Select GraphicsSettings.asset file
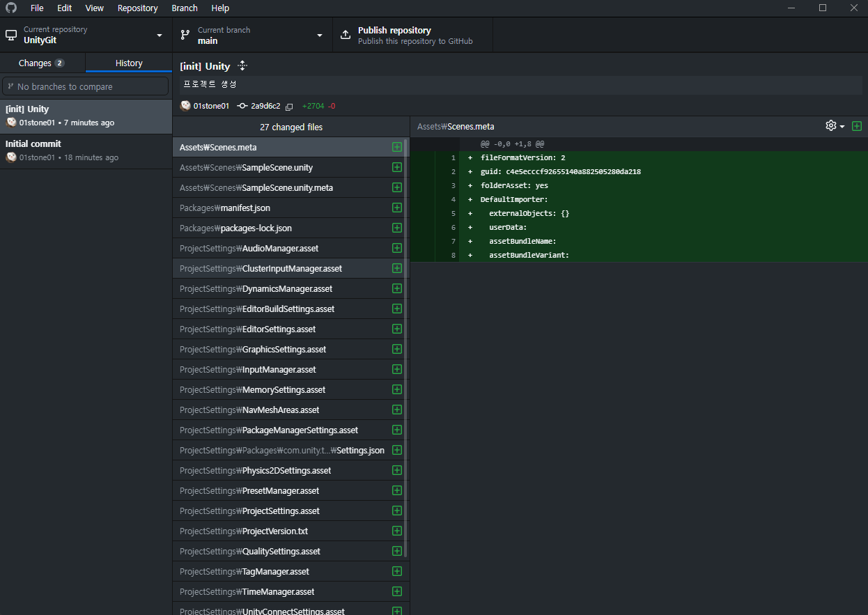The image size is (868, 615). point(290,349)
